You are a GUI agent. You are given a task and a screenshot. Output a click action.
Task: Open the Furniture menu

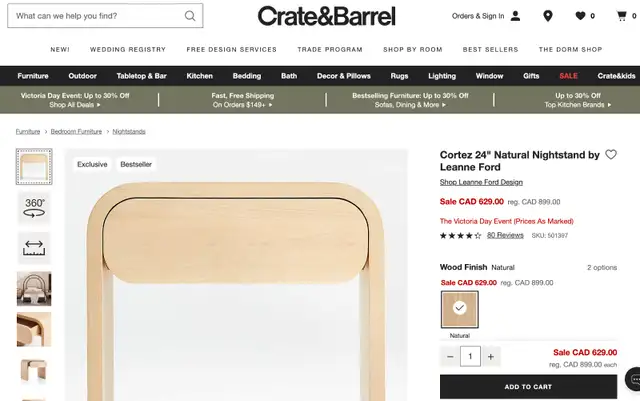(x=33, y=76)
